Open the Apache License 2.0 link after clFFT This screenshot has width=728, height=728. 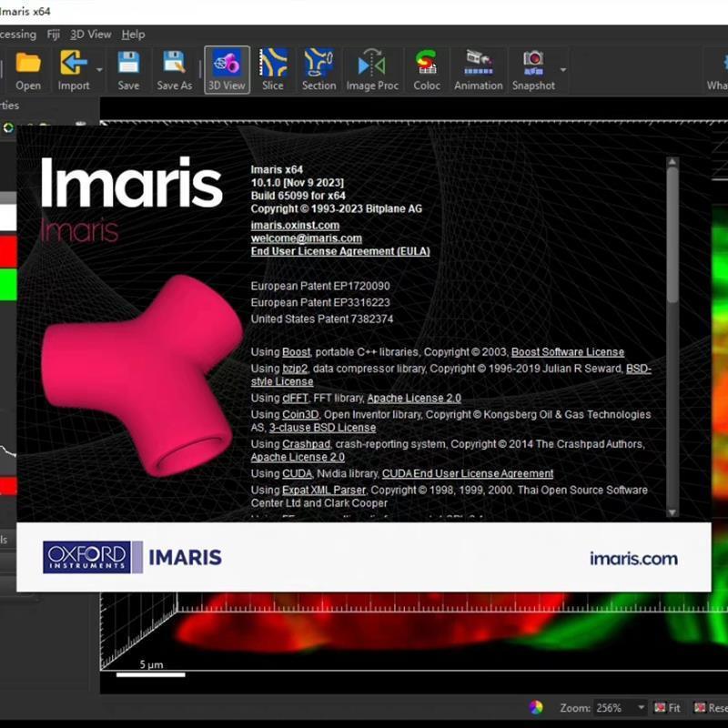pos(414,398)
